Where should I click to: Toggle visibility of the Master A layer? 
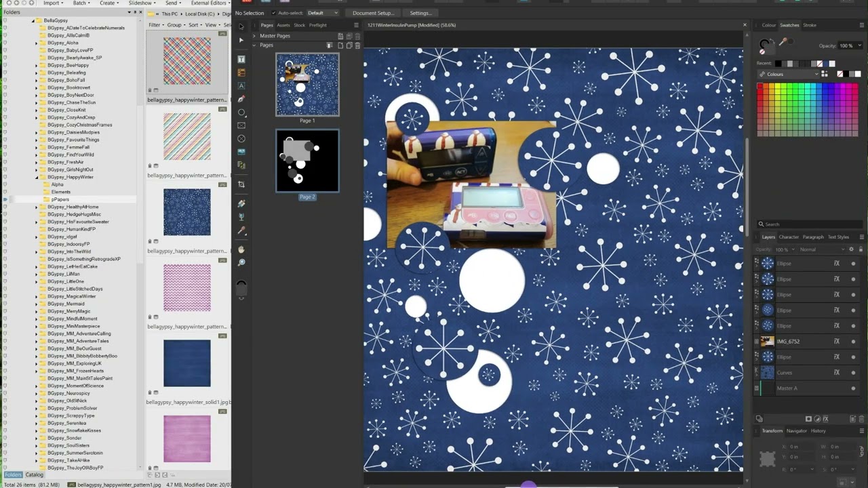(853, 388)
